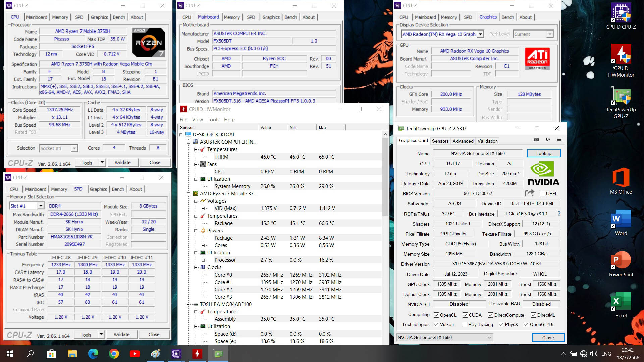Click the GPU-Z Name field NVIDIA GeForce GTX 1650

(x=478, y=153)
